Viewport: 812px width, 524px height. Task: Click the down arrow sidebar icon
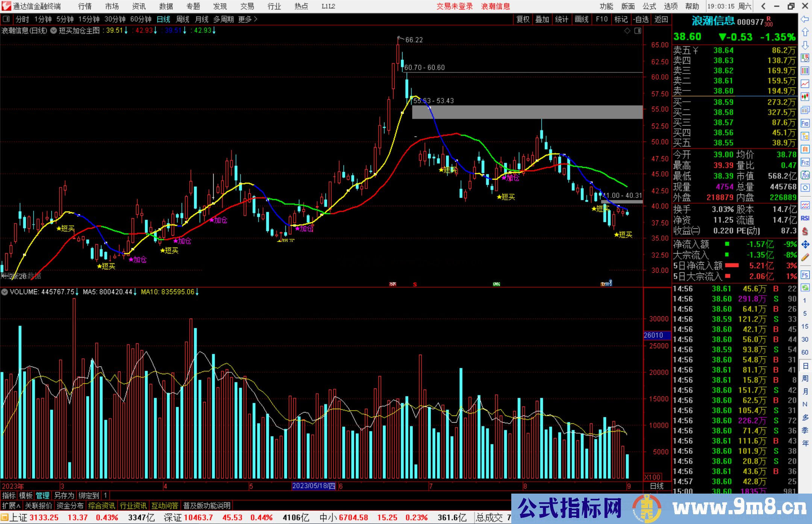coord(805,45)
